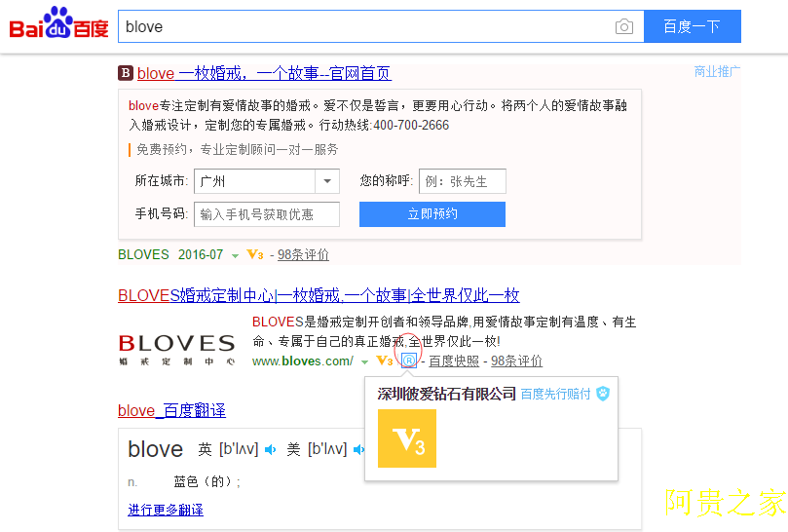This screenshot has width=788, height=532.
Task: Open camera image search icon
Action: coord(623,26)
